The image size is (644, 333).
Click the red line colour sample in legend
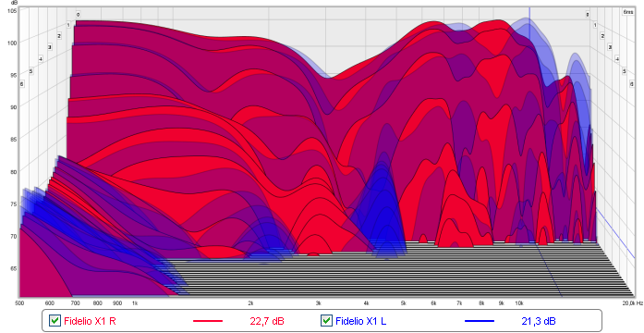[x=208, y=321]
